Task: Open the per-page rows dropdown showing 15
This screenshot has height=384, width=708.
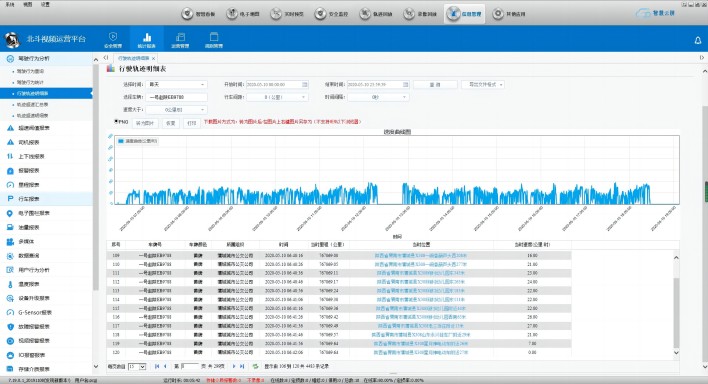Action: (137, 366)
